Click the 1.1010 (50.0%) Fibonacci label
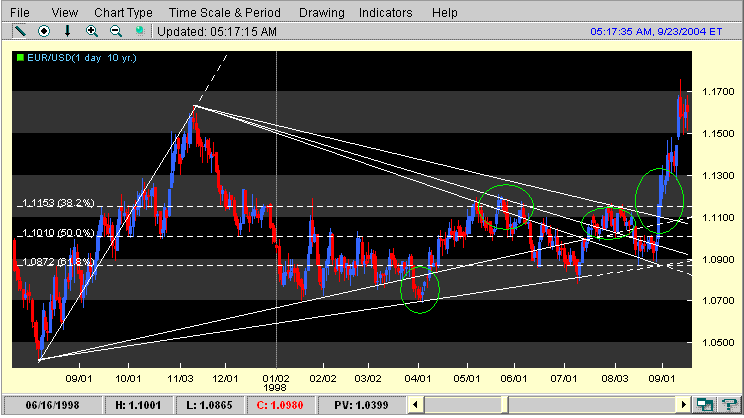This screenshot has width=744, height=418. tap(58, 233)
